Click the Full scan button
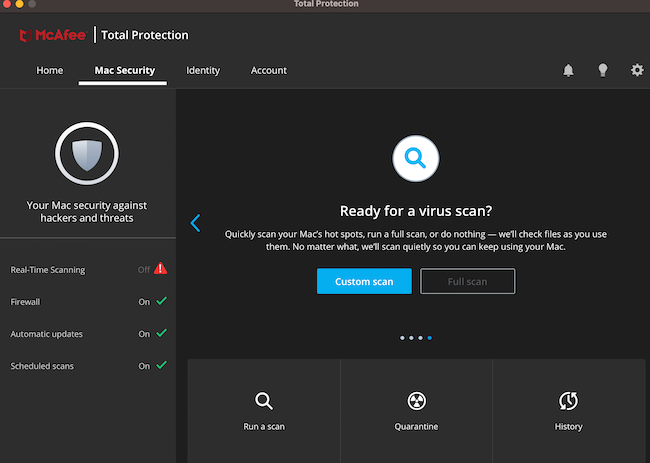 [x=468, y=281]
